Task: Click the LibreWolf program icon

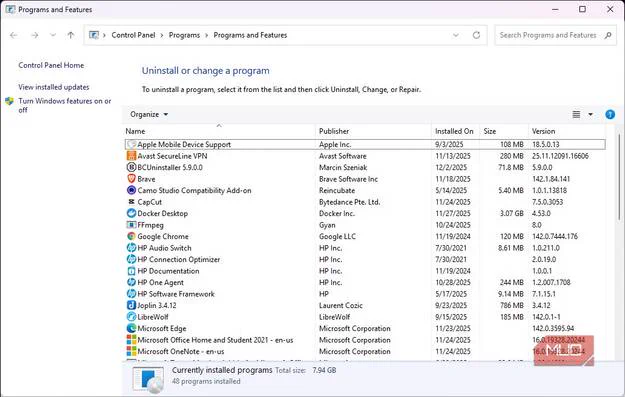Action: tap(132, 317)
